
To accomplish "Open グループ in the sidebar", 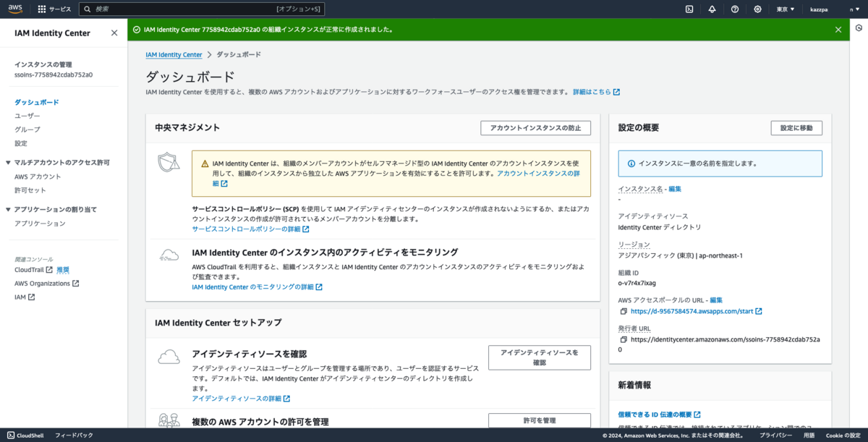I will click(27, 129).
